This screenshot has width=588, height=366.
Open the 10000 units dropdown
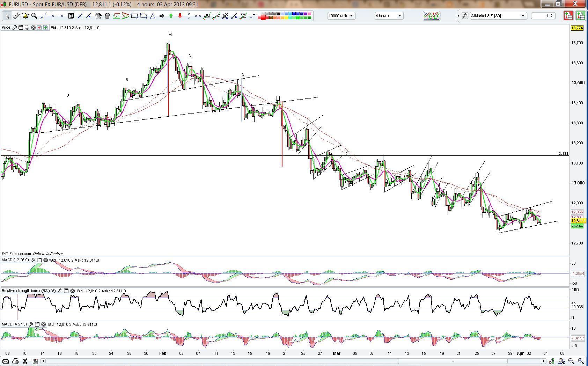(x=341, y=16)
